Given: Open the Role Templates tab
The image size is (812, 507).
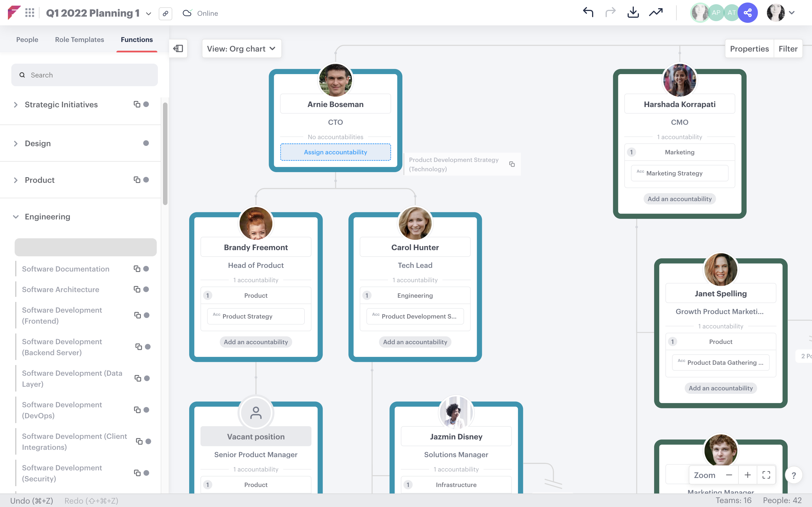Looking at the screenshot, I should point(79,39).
